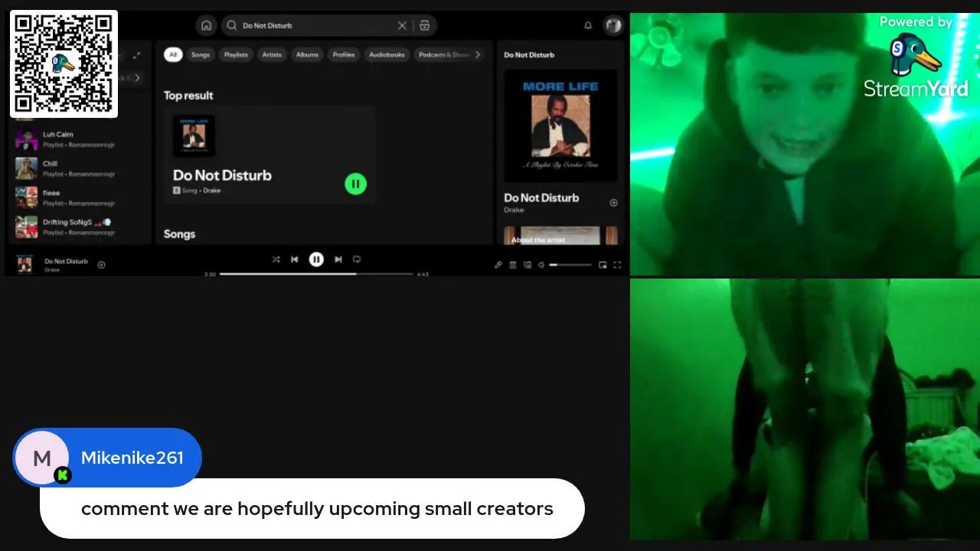The image size is (980, 551).
Task: Click the Top result heading
Action: coord(188,96)
